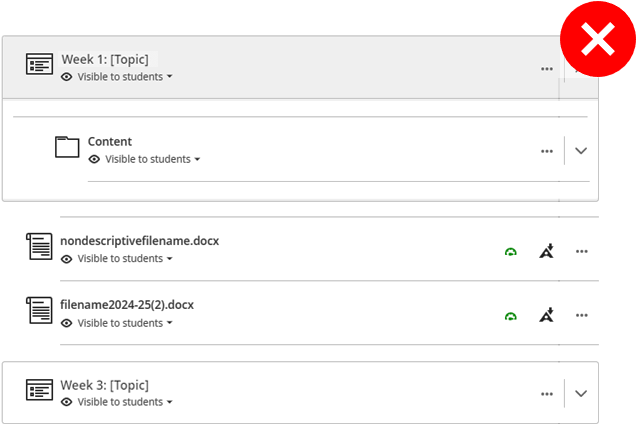Open more options for filename2024-25(2).docx
Image resolution: width=637 pixels, height=428 pixels.
582,316
